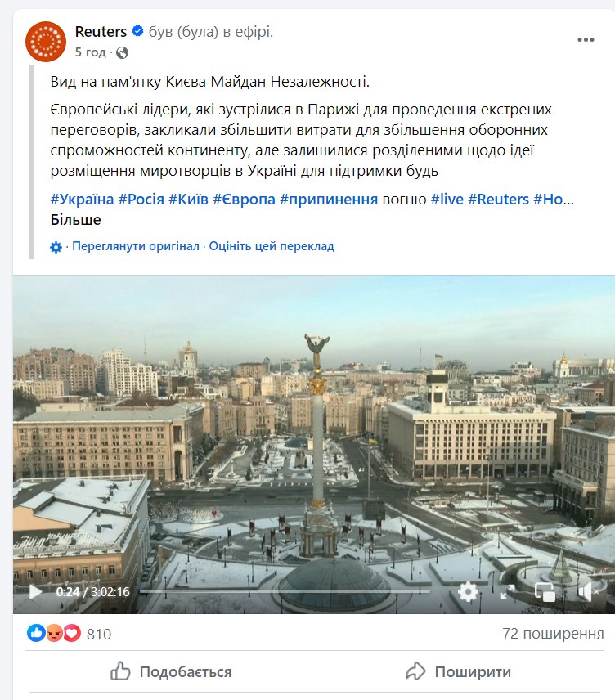The image size is (615, 700).
Task: Like the post with Подобається button
Action: click(x=171, y=671)
